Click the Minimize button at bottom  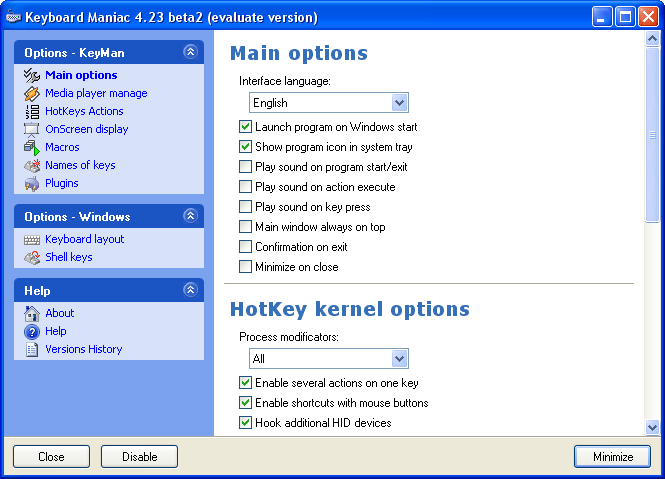(x=613, y=457)
